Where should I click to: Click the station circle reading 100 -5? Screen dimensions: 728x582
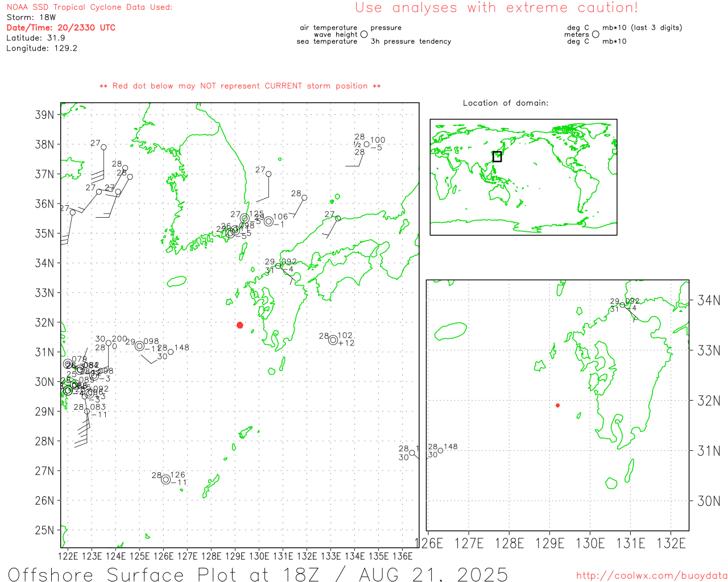[367, 144]
